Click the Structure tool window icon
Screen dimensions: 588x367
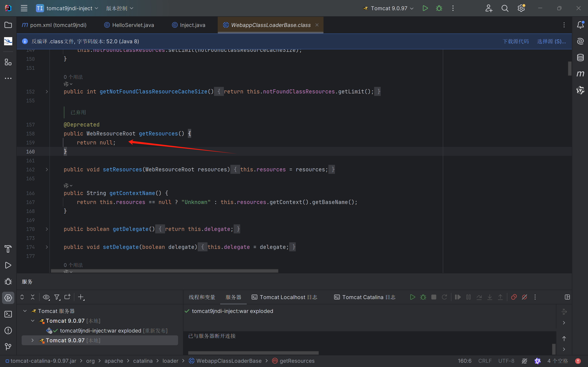coord(8,62)
